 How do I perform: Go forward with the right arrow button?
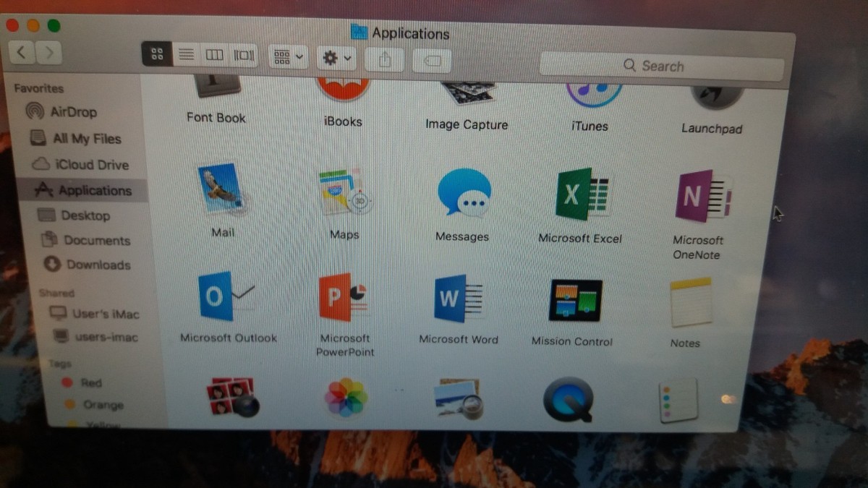(48, 52)
